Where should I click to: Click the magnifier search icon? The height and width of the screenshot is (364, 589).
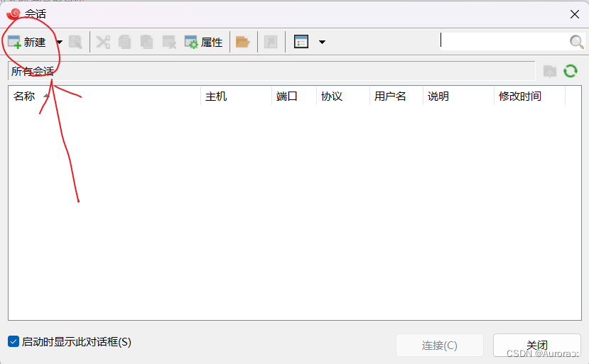576,42
